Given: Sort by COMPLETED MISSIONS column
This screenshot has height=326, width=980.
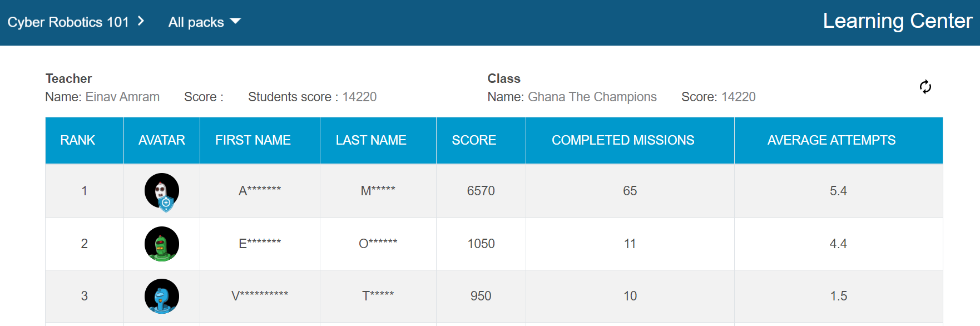Looking at the screenshot, I should tap(623, 140).
